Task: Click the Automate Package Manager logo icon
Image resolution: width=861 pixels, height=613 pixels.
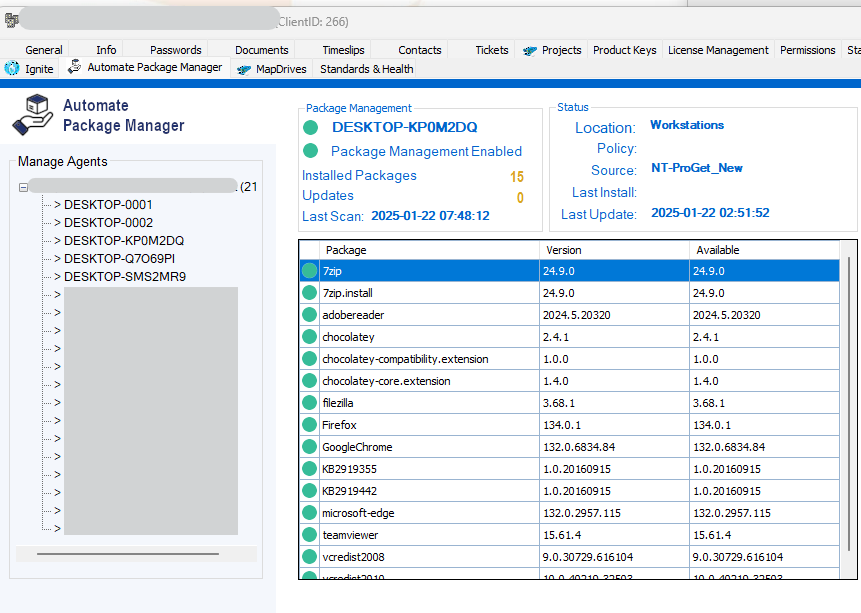Action: pos(33,114)
